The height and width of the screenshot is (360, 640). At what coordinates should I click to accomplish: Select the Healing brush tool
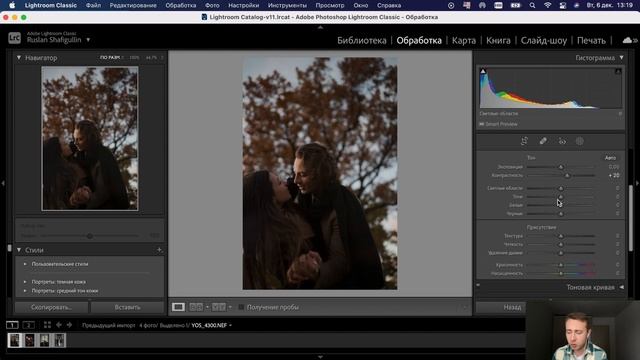click(x=543, y=141)
